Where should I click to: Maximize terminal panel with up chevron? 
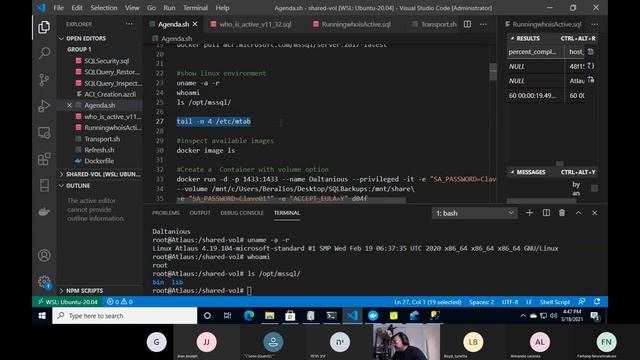point(578,213)
